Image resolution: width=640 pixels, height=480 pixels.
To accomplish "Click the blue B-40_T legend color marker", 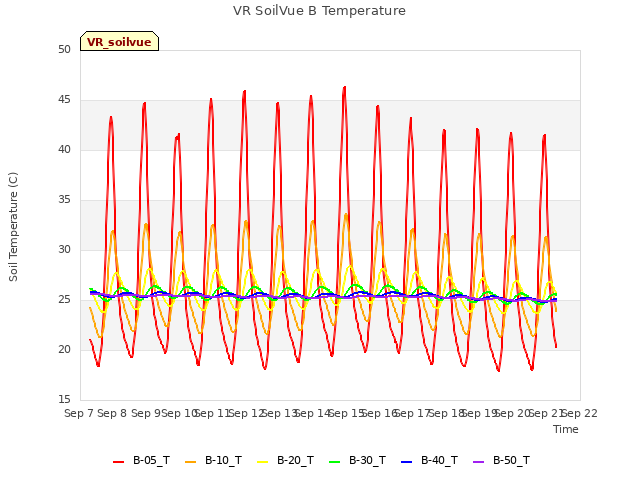I will [407, 462].
